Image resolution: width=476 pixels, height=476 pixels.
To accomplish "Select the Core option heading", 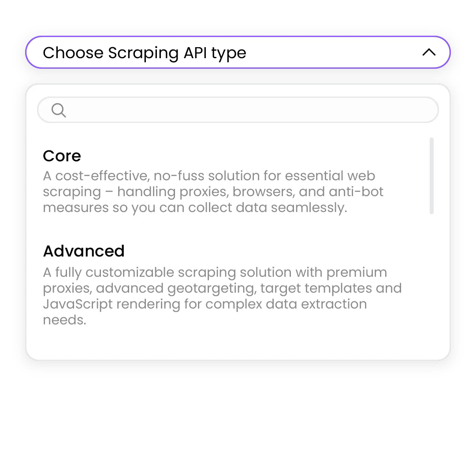I will (62, 156).
